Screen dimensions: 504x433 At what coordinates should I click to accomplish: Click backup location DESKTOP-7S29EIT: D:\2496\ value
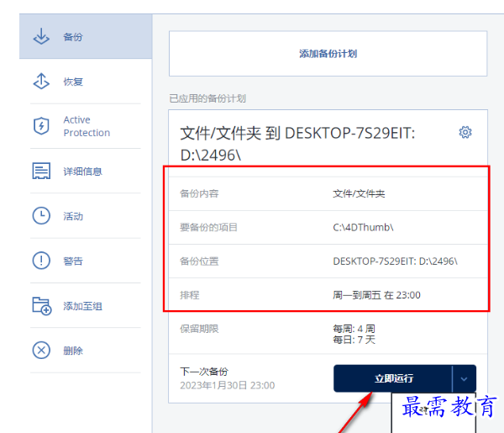click(395, 261)
